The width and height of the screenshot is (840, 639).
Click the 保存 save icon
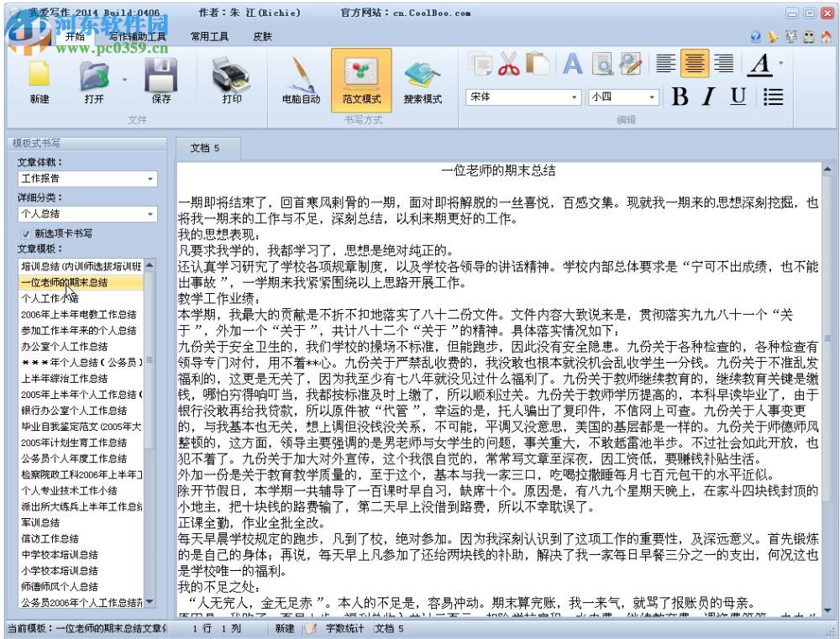160,80
